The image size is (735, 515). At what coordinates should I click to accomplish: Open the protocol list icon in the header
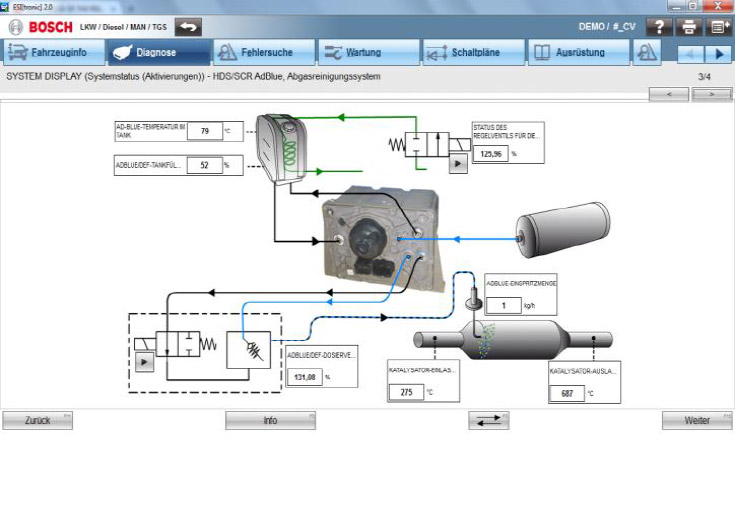(718, 27)
